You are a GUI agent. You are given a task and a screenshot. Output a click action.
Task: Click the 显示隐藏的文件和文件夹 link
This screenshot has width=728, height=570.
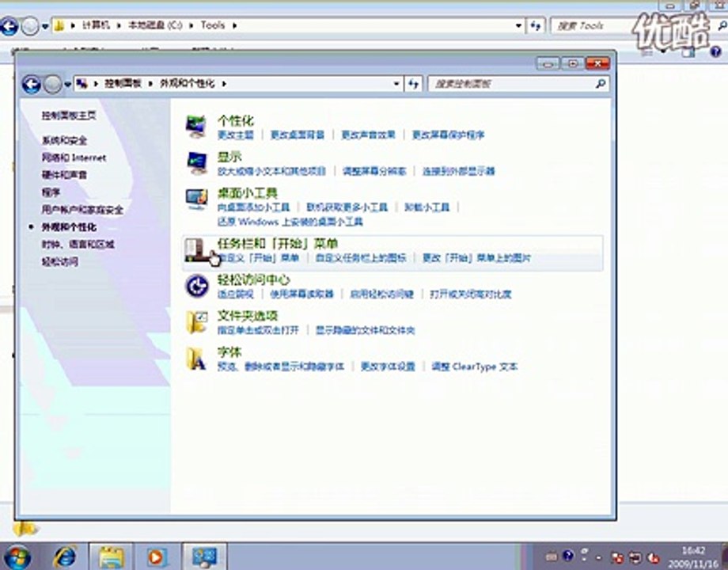point(366,330)
